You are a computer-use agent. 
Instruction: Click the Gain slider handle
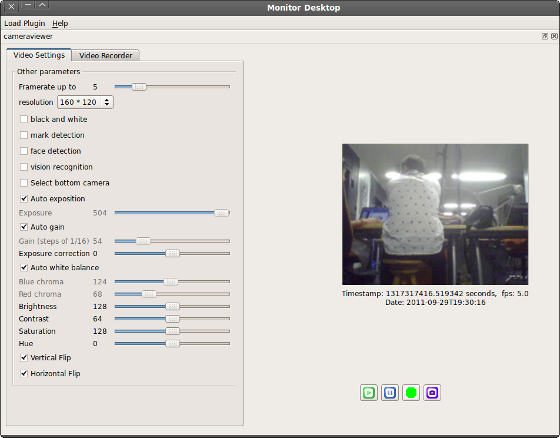143,241
